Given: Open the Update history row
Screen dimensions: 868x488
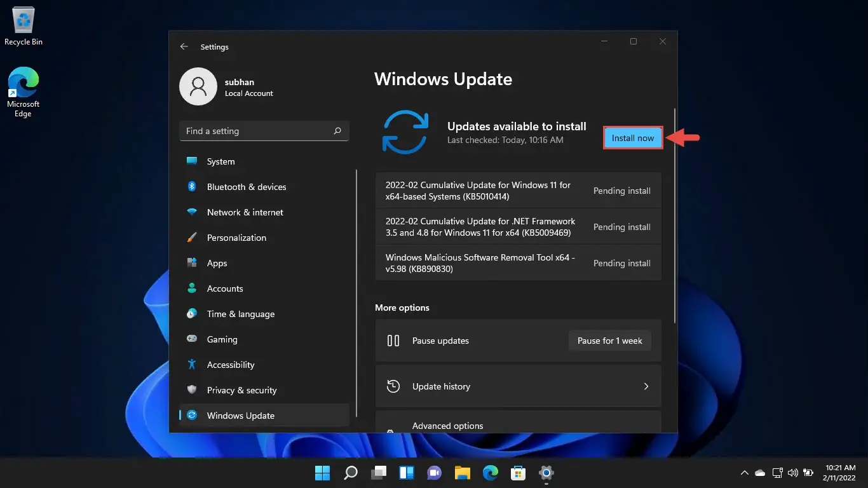Looking at the screenshot, I should point(519,386).
